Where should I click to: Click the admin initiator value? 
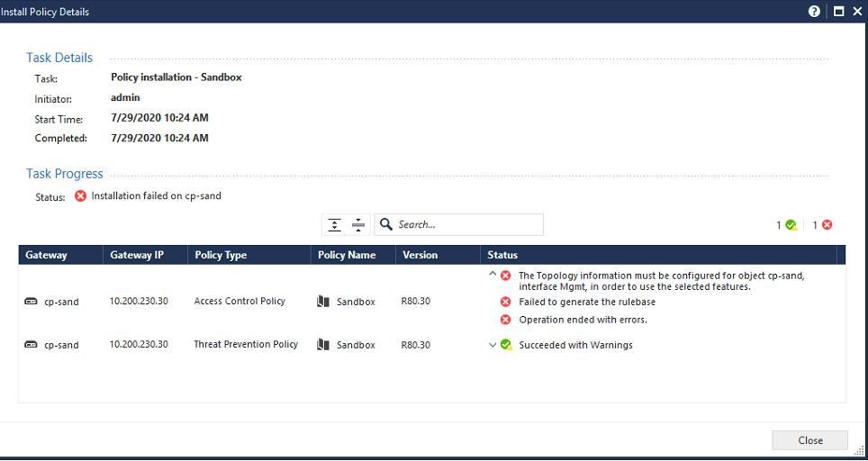pyautogui.click(x=126, y=97)
